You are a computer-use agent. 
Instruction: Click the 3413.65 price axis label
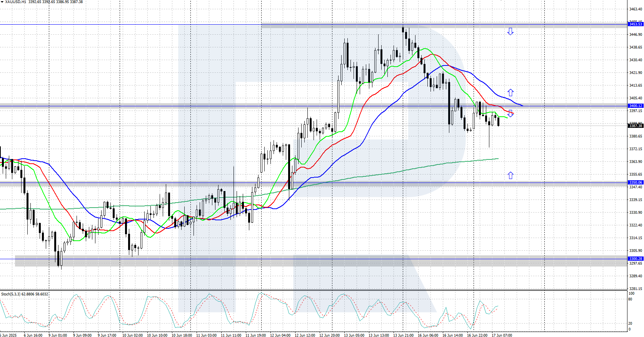(x=636, y=86)
